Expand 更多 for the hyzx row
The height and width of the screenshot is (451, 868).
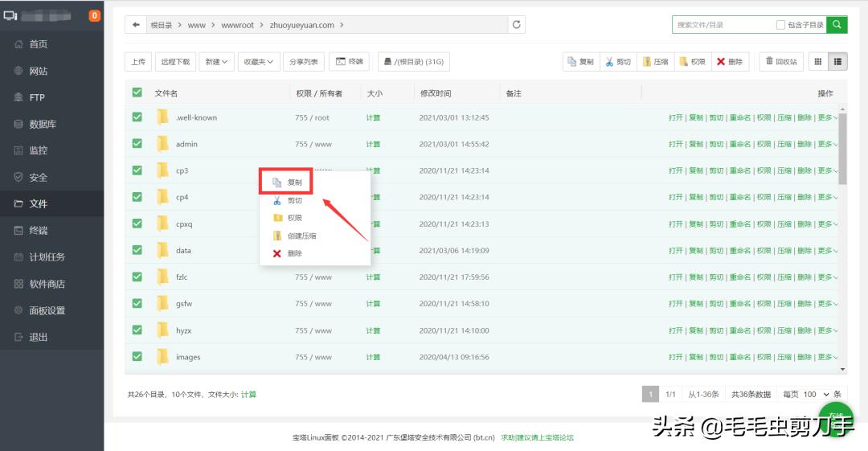tap(828, 330)
